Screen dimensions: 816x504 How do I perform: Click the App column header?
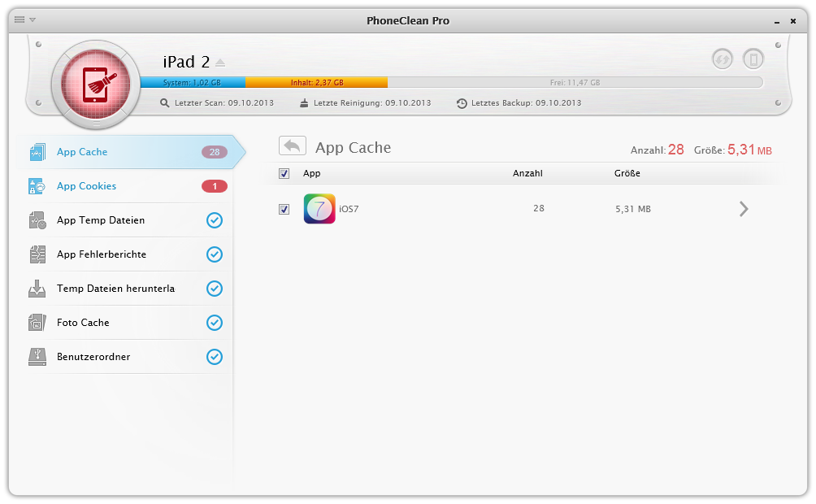312,173
